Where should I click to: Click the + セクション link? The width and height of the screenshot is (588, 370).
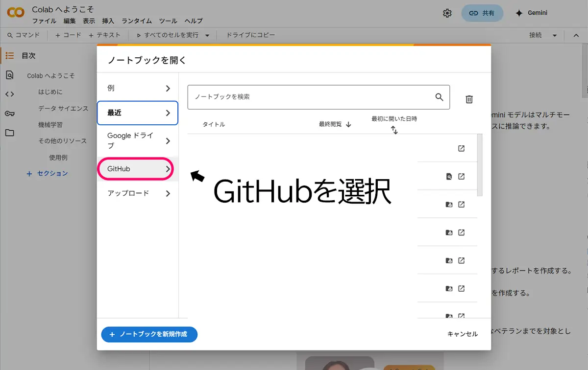47,173
